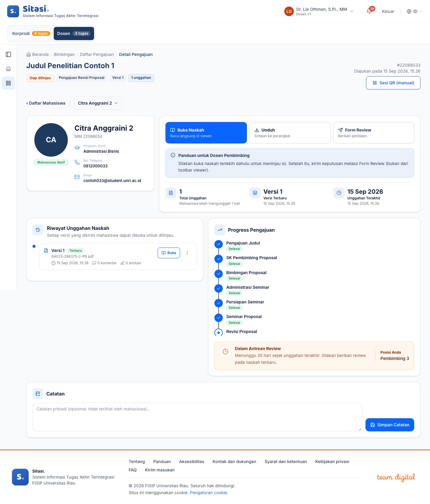The height and width of the screenshot is (504, 430).
Task: Open the home icon in the sidebar
Action: (8, 69)
